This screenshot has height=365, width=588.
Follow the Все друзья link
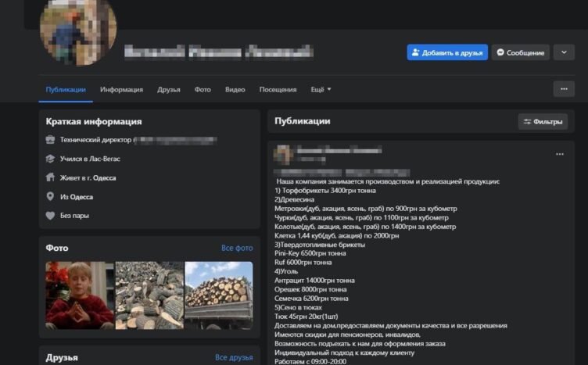234,357
